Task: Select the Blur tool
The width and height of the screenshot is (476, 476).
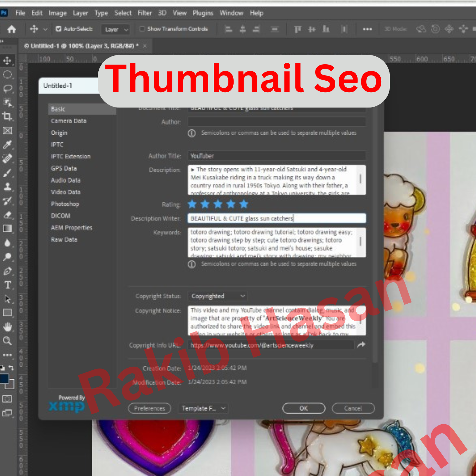Action: tap(7, 243)
